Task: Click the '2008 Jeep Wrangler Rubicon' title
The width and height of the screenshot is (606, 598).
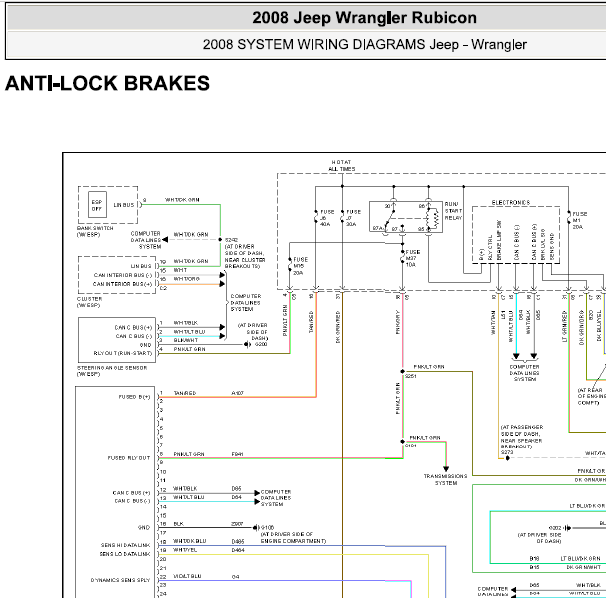Action: (364, 18)
